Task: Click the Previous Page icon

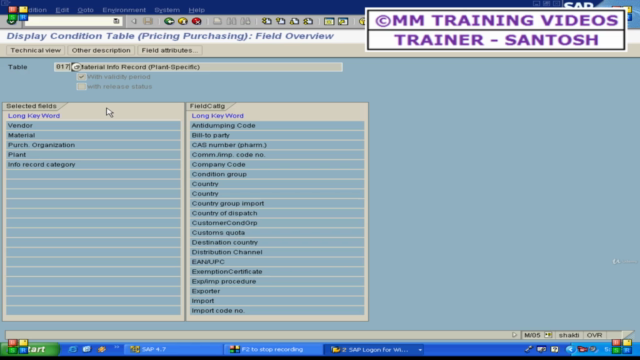Action: tap(280, 21)
